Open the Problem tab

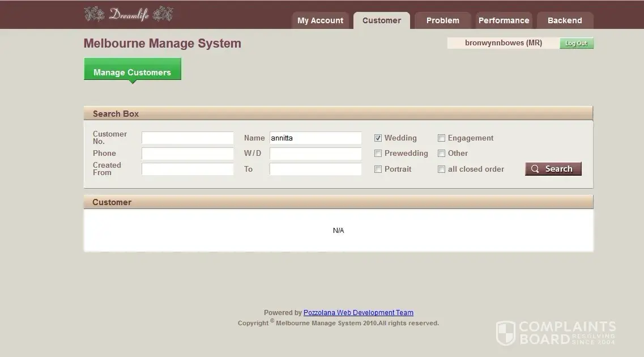coord(442,20)
